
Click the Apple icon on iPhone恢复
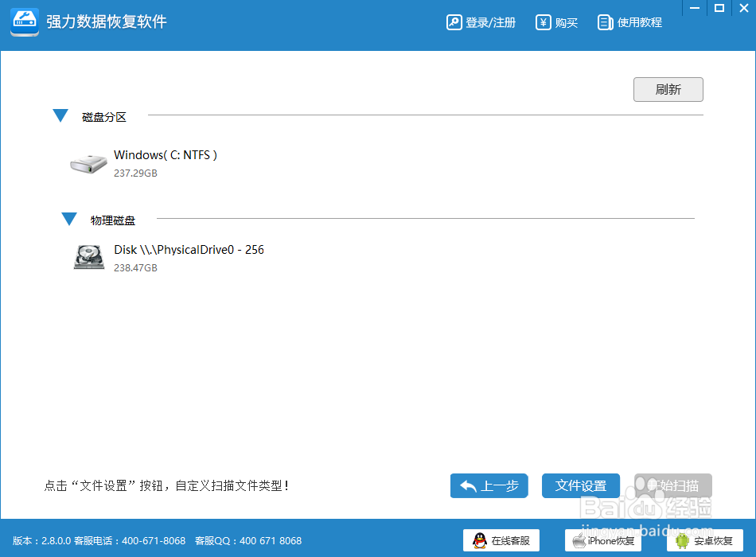coord(579,539)
